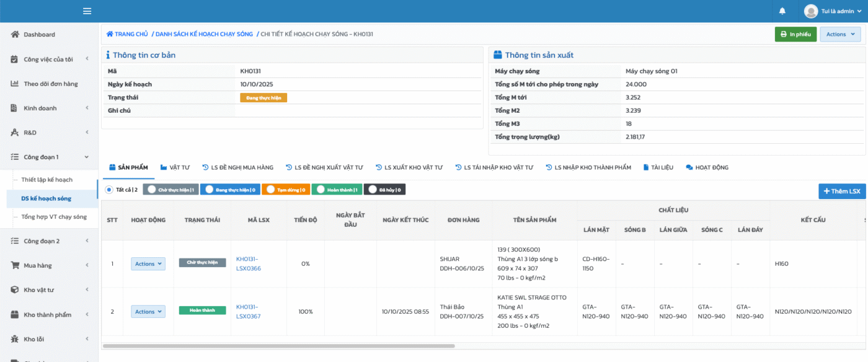Screen dimensions: 868x362
Task: Open Actions dropdown for row 1
Action: [148, 264]
